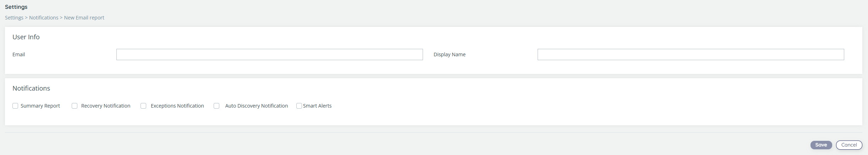The height and width of the screenshot is (155, 868).
Task: Click the bold Settings page title
Action: (x=16, y=7)
